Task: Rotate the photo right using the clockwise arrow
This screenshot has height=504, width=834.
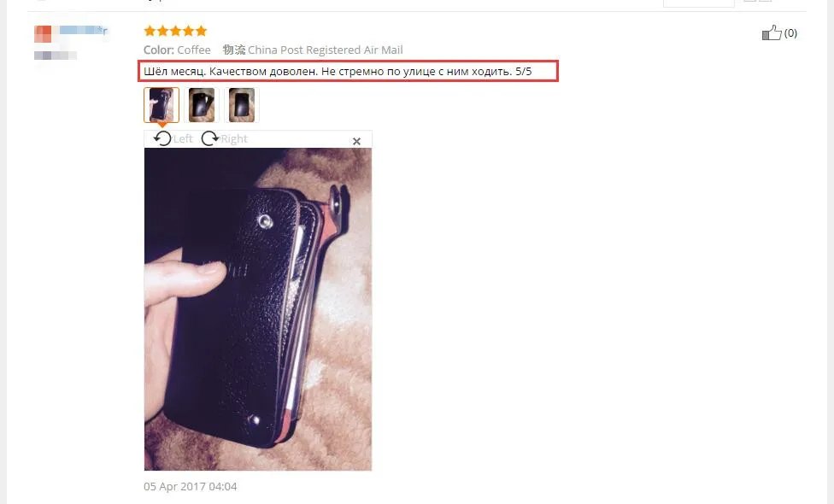Action: coord(209,138)
